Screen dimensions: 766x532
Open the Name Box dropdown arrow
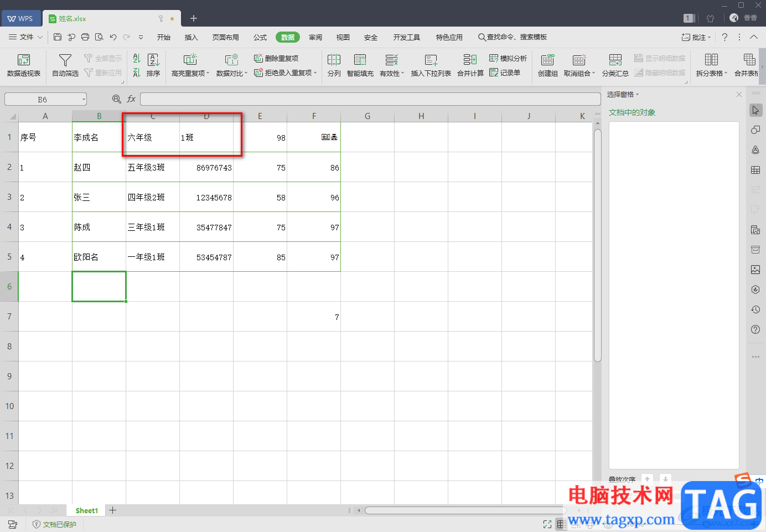[x=84, y=100]
